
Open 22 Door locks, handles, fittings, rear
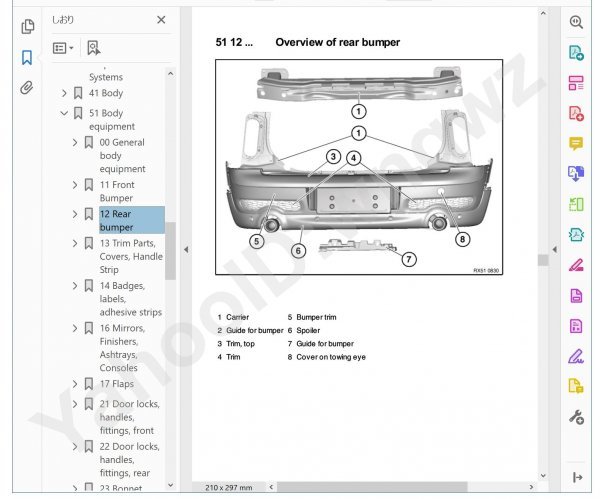point(129,460)
